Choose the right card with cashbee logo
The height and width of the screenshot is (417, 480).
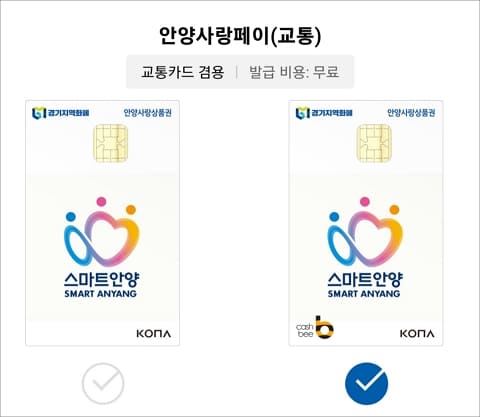click(x=366, y=223)
